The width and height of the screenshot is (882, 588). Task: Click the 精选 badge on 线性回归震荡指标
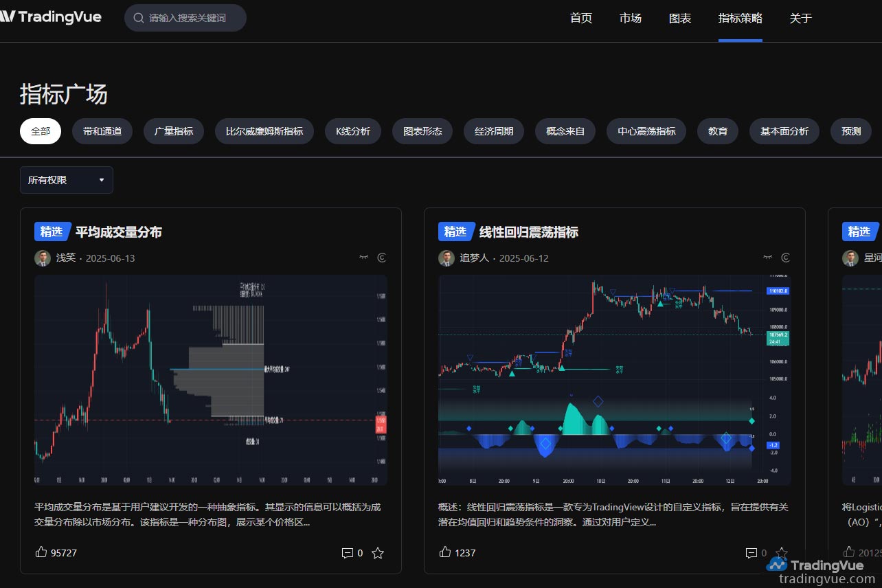point(456,231)
